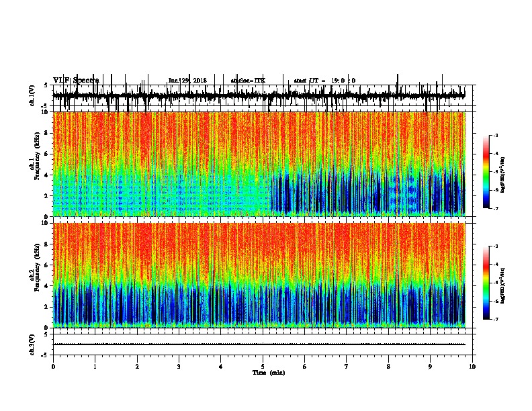
Task: Click time axis tick label "1"
Action: pos(95,367)
